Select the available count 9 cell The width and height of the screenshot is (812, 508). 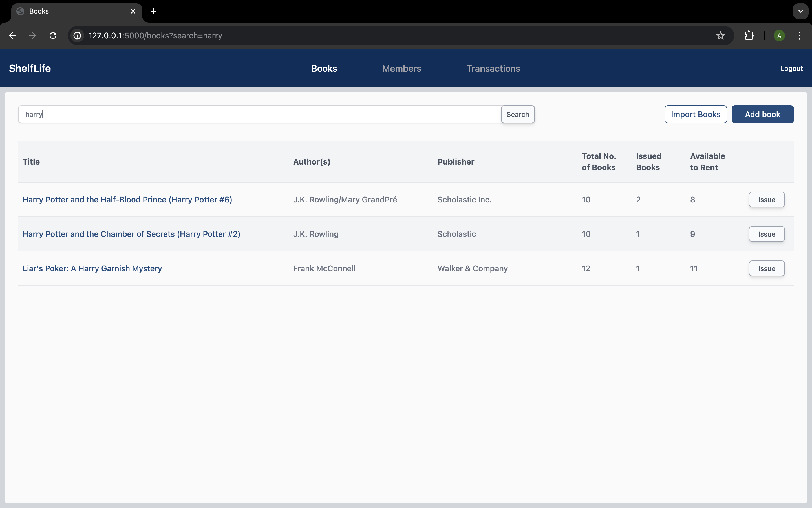click(x=692, y=234)
